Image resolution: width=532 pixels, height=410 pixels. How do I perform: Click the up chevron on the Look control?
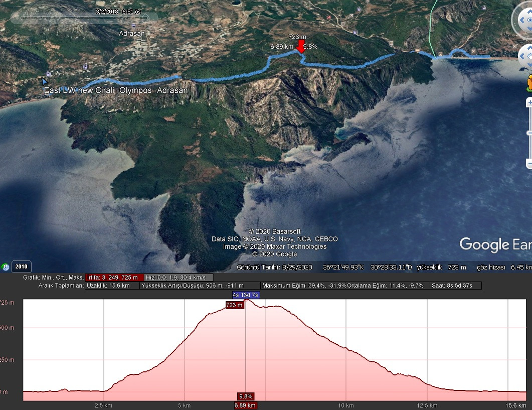pos(530,11)
